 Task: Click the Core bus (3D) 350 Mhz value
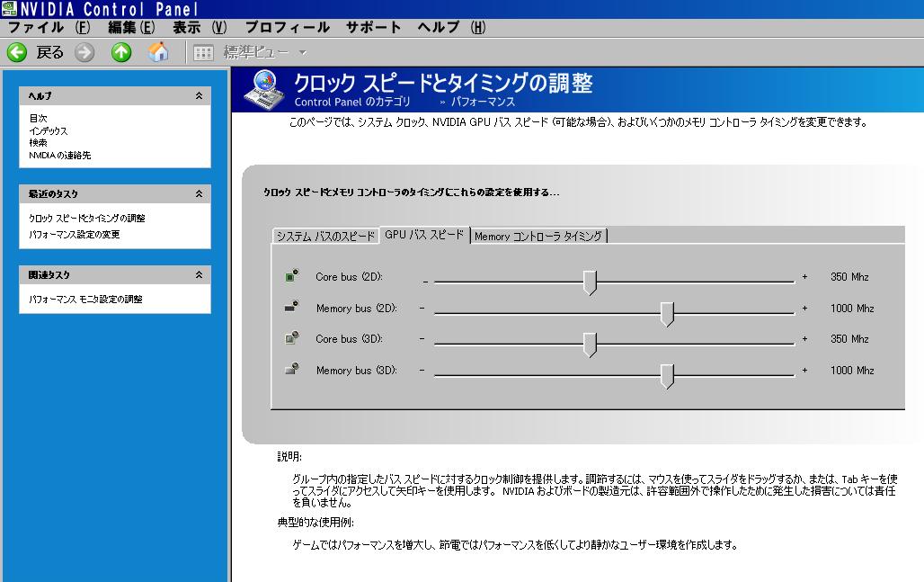coord(849,339)
